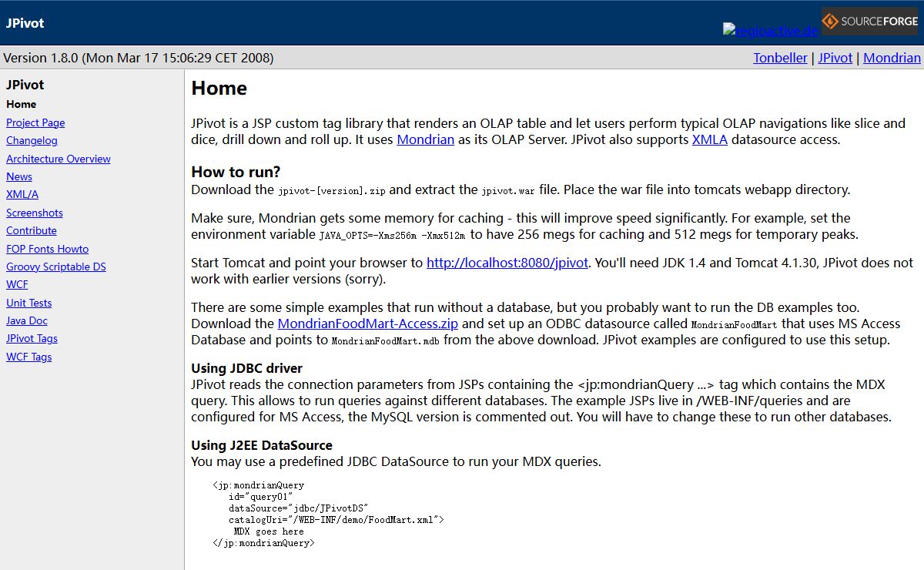Open Groovy Scriptable DS link
This screenshot has height=570, width=924.
[x=56, y=267]
